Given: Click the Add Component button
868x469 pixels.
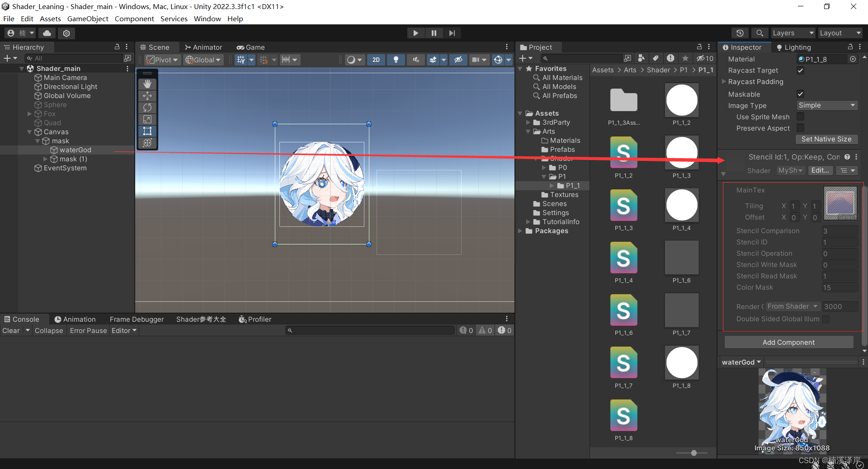Looking at the screenshot, I should (x=789, y=342).
